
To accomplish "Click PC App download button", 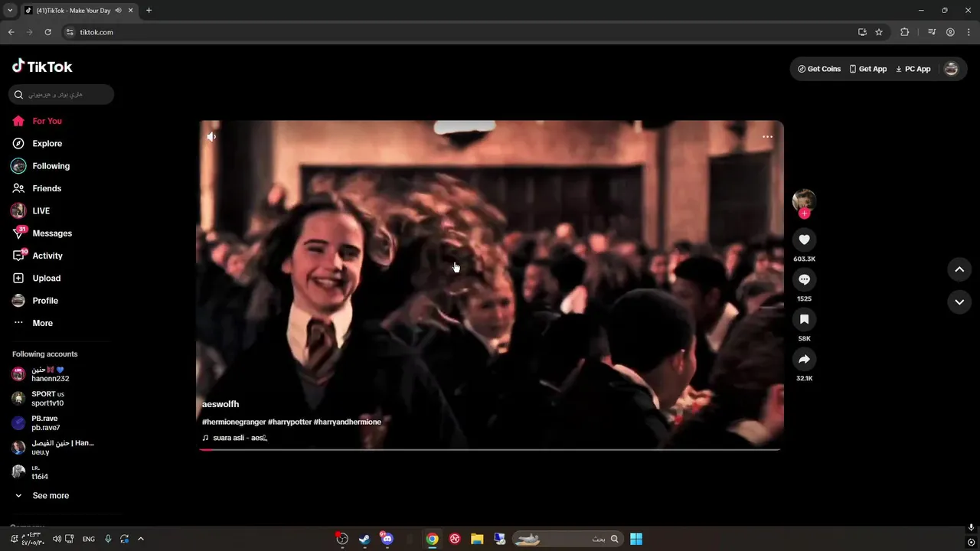I will click(913, 69).
